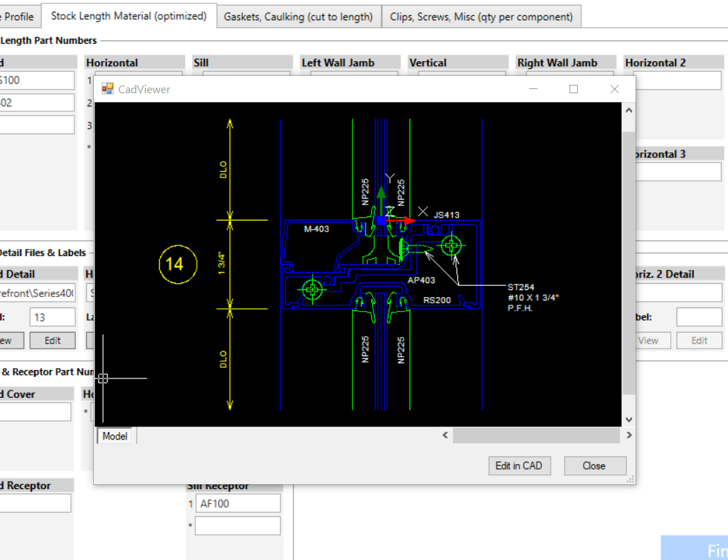Viewport: 728px width, 560px height.
Task: Click the horizontal scrollbar in CadViewer
Action: tap(536, 435)
